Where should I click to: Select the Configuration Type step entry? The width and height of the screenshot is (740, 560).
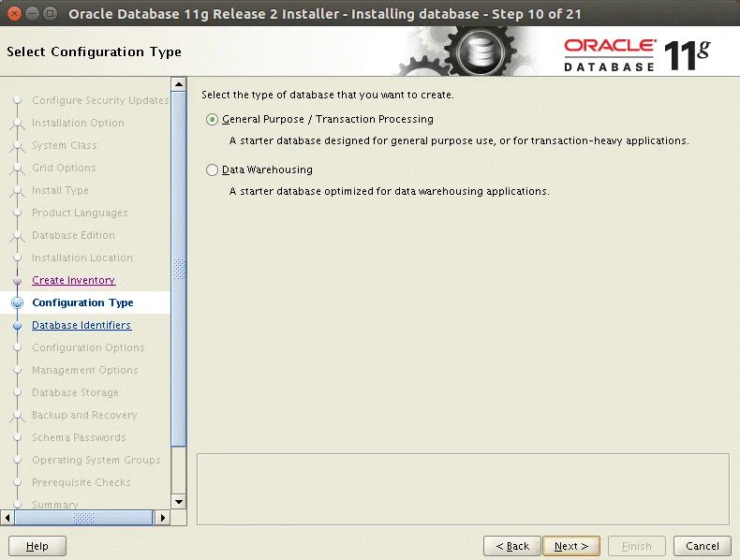coord(82,302)
